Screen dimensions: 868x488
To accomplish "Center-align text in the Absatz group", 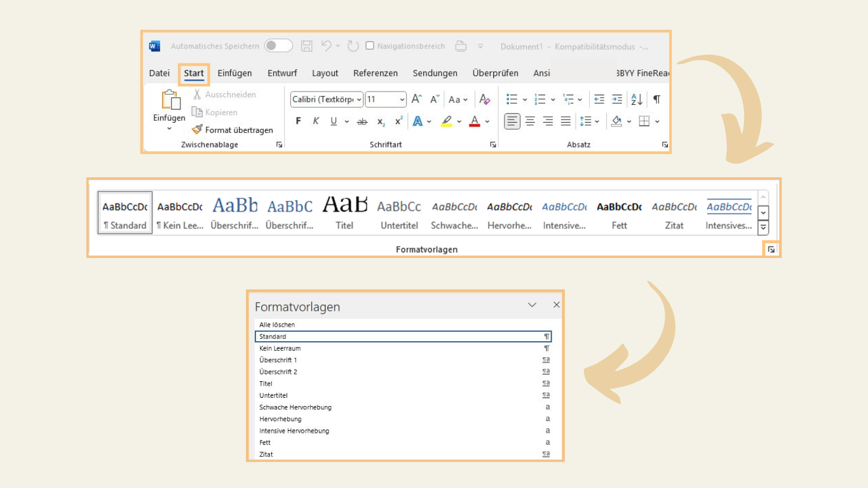I will (530, 121).
